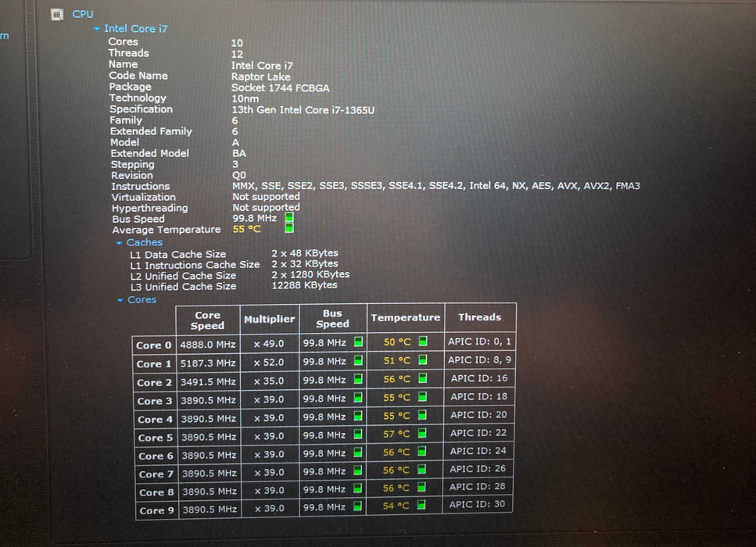Select the Bus Speed column header

(x=333, y=319)
